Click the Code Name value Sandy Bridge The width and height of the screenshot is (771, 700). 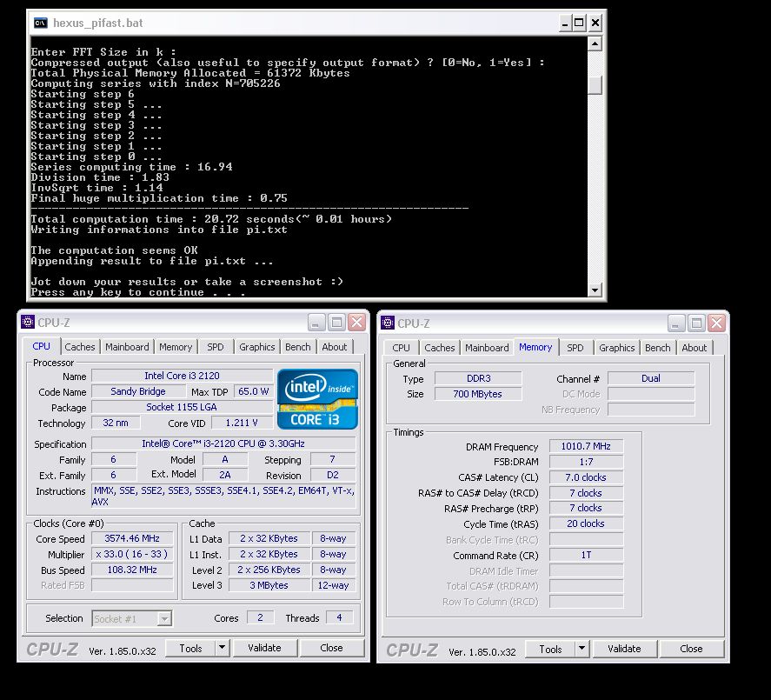pyautogui.click(x=138, y=391)
